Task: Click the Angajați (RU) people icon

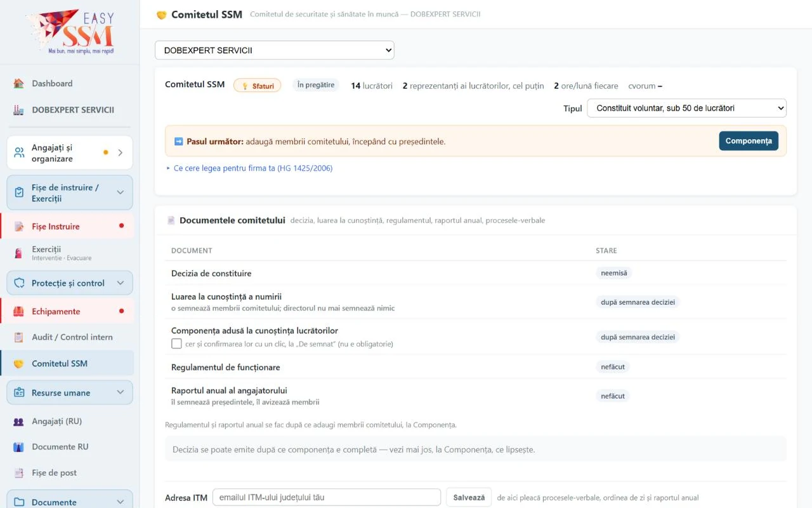Action: point(19,421)
